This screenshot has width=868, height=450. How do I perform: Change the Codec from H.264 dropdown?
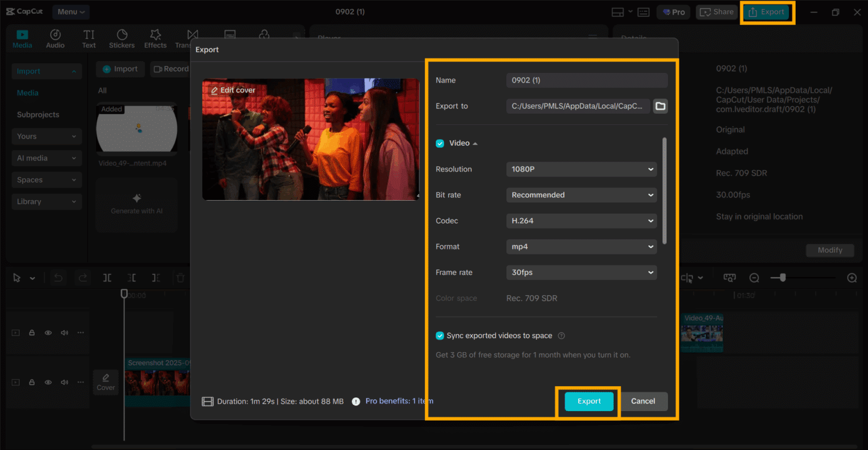[x=581, y=220]
